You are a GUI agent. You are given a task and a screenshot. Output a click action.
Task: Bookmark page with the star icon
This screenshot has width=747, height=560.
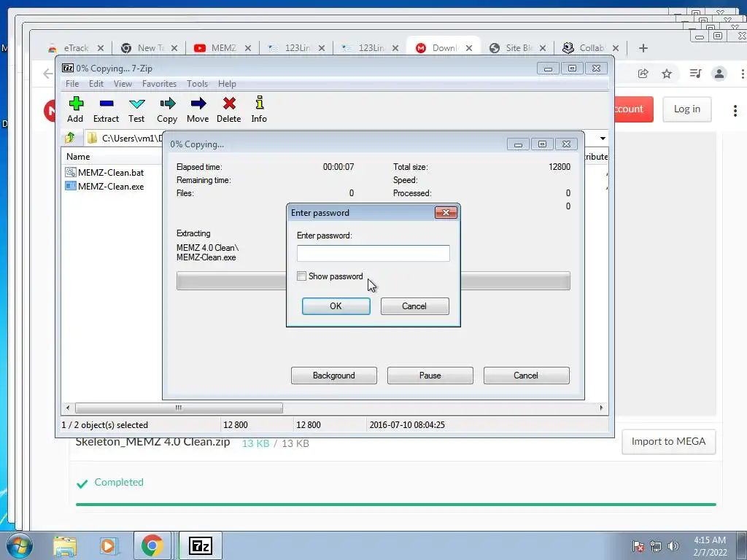pyautogui.click(x=667, y=74)
